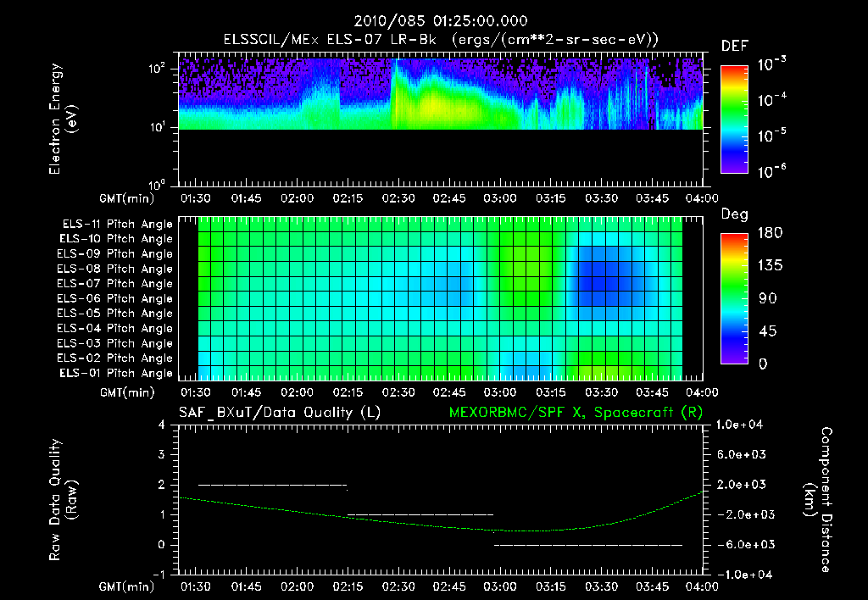Click the 10^-5 value on the DEF scale

point(771,135)
